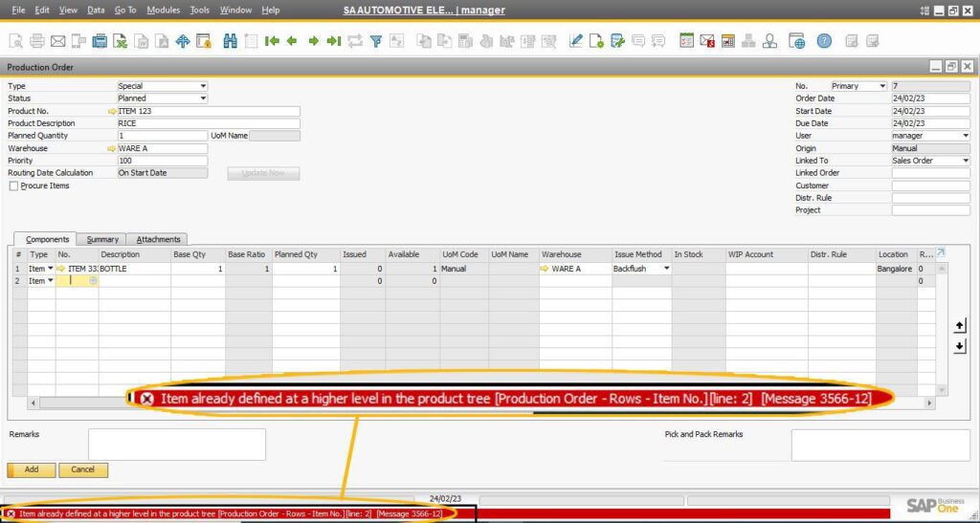980x523 pixels.
Task: Open the No. series Primary dropdown
Action: [x=882, y=86]
